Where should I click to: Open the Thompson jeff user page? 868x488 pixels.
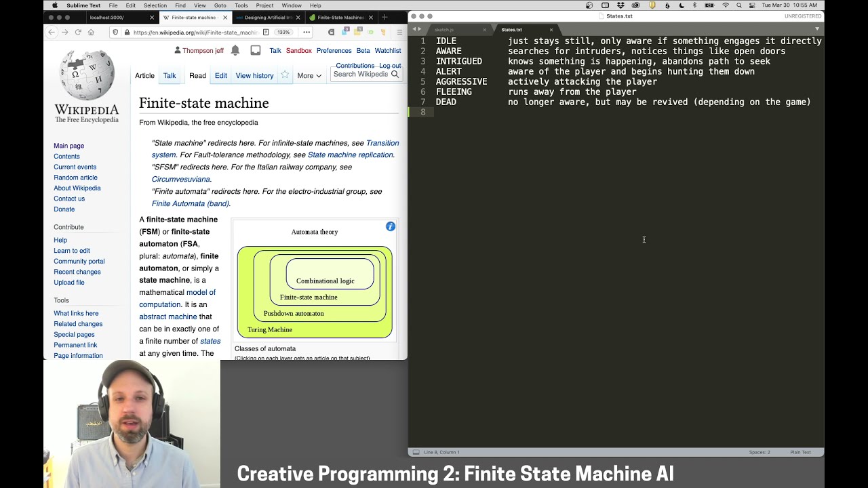click(x=203, y=51)
